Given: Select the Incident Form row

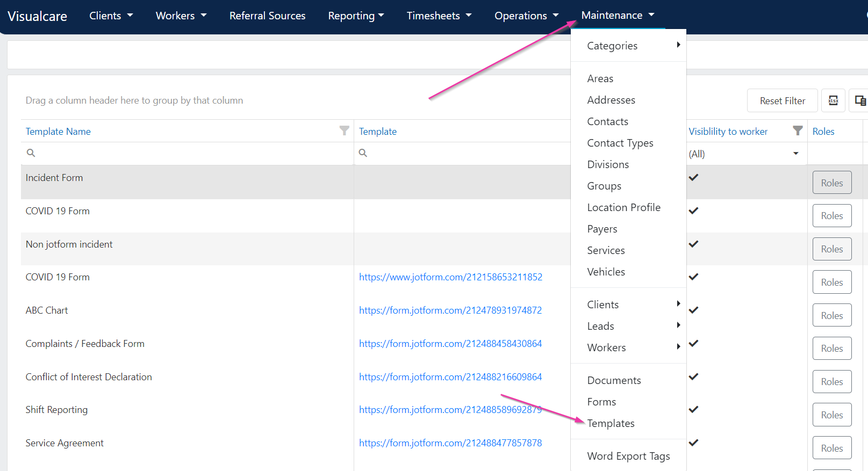Looking at the screenshot, I should tap(296, 182).
